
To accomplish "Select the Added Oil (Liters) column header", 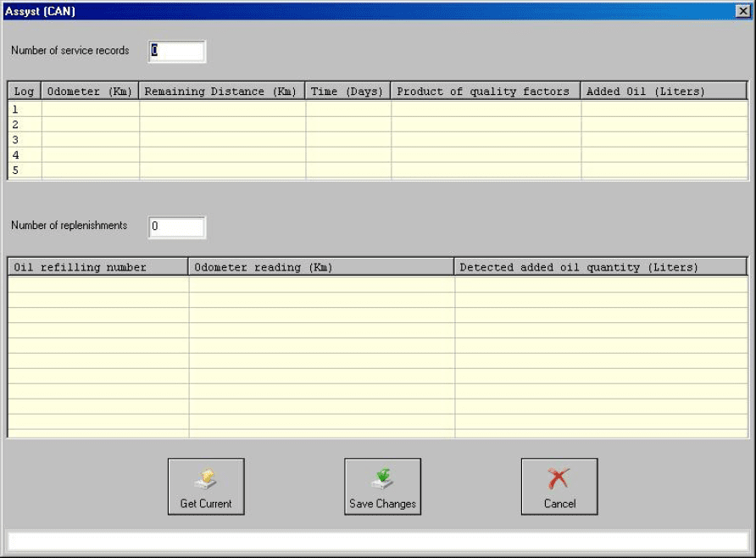I will coord(664,92).
